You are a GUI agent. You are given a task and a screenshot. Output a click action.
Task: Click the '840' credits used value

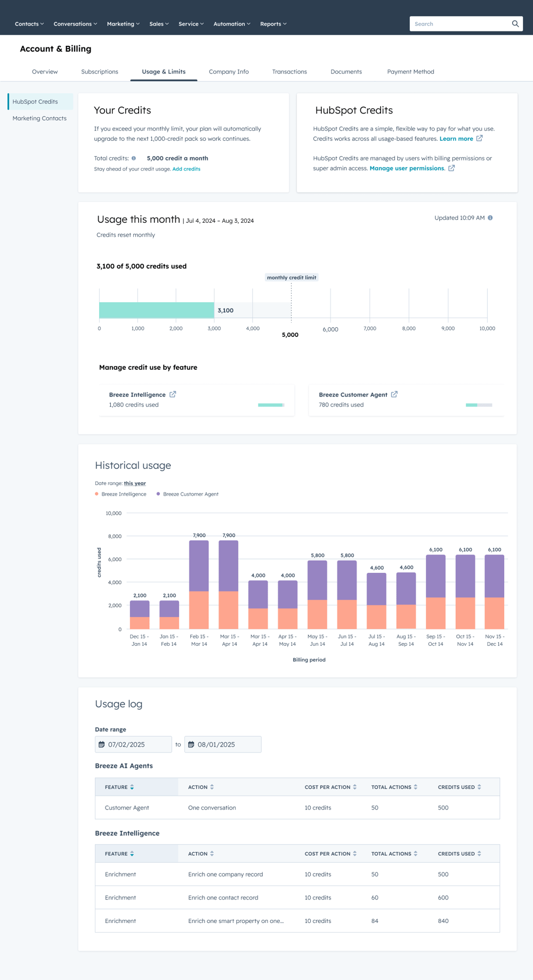pyautogui.click(x=443, y=921)
